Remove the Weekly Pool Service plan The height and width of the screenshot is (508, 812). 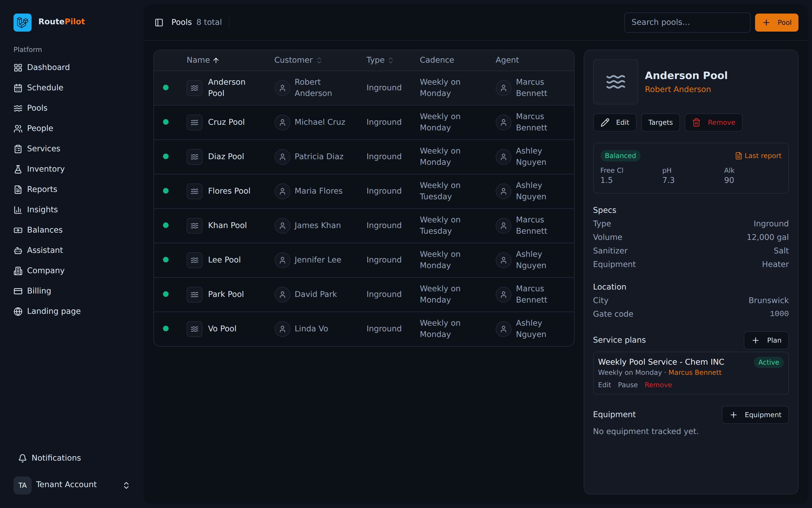(658, 385)
